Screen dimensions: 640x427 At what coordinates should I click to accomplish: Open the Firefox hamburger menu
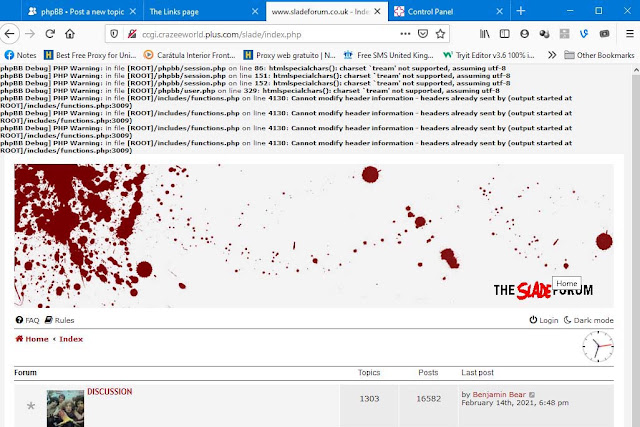click(x=630, y=34)
